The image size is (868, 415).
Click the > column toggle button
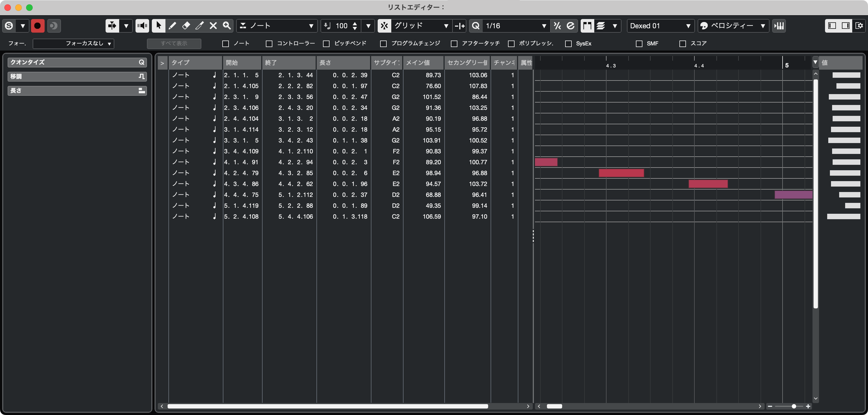[162, 63]
